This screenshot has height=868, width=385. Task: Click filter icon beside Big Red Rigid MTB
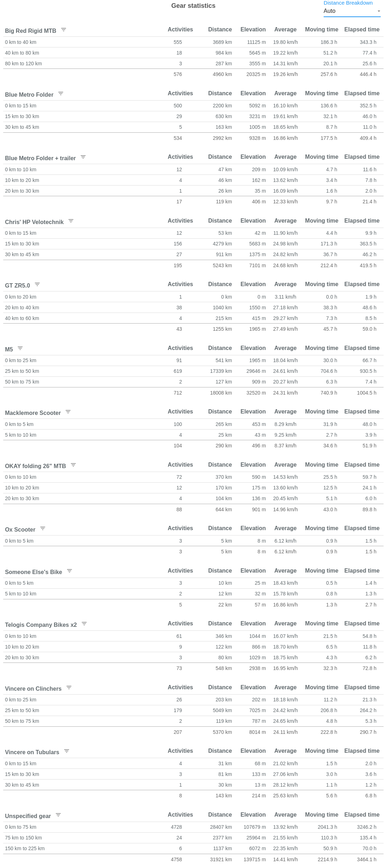pyautogui.click(x=64, y=30)
